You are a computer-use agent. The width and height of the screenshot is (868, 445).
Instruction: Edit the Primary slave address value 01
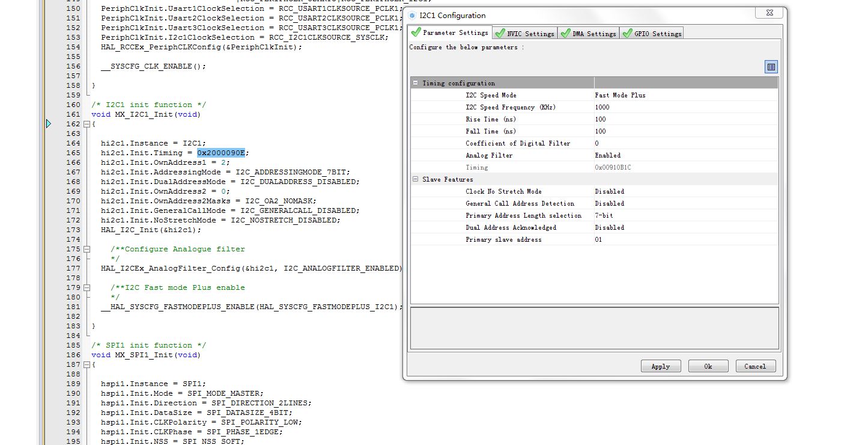point(686,239)
